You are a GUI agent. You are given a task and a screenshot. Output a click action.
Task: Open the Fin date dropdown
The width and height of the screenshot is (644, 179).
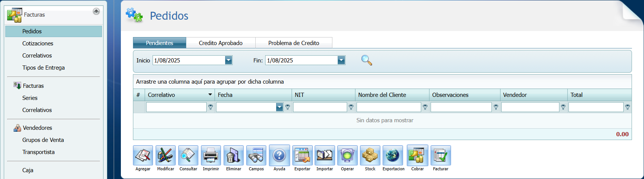[x=341, y=60]
